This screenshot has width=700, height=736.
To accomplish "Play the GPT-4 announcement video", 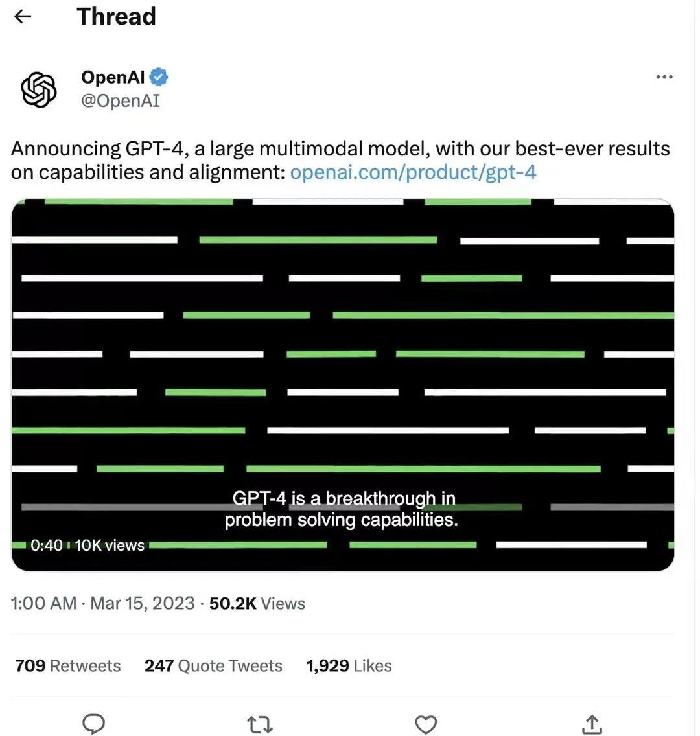I will [343, 385].
